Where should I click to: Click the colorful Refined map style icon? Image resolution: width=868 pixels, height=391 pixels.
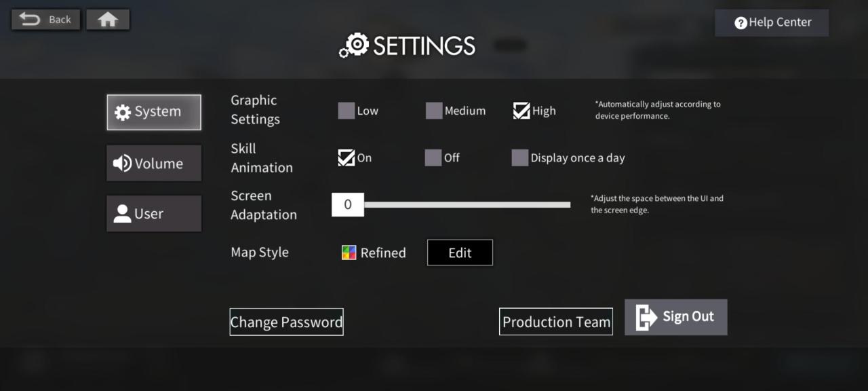tap(349, 253)
